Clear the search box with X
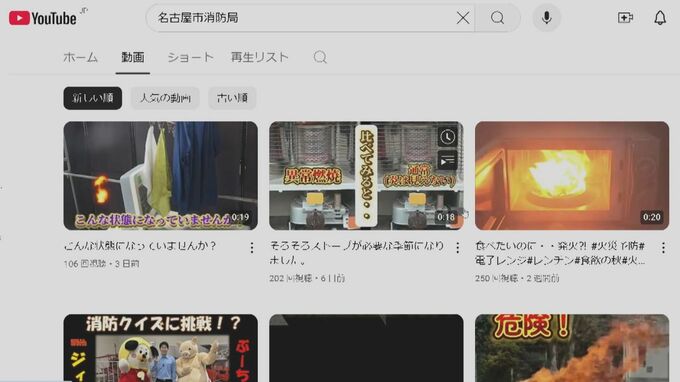The height and width of the screenshot is (382, 680). (463, 18)
